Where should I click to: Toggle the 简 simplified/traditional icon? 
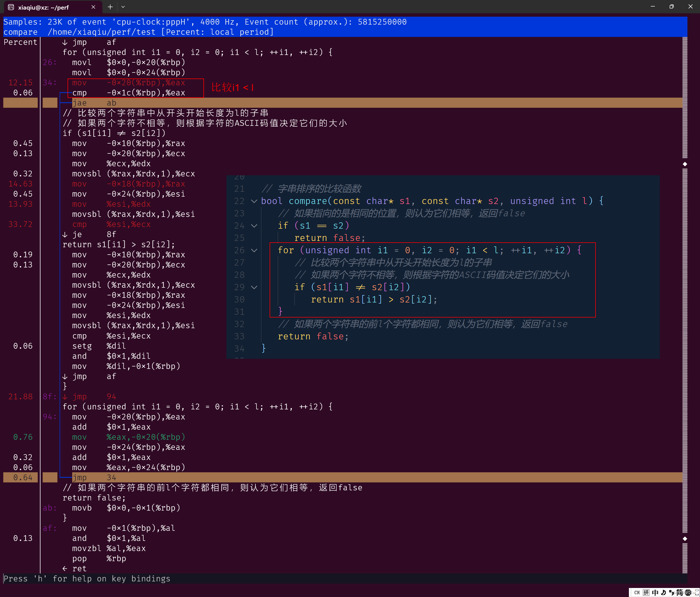[679, 592]
